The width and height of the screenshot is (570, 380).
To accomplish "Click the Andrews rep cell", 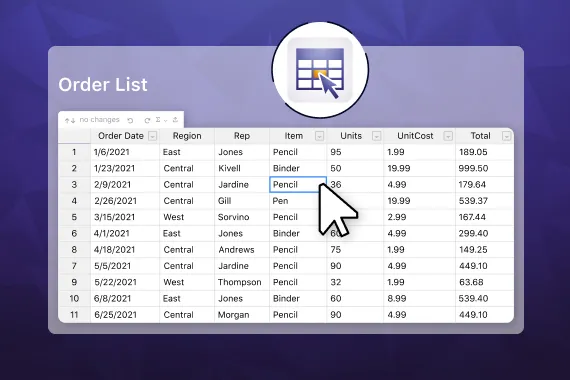I will 242,250.
